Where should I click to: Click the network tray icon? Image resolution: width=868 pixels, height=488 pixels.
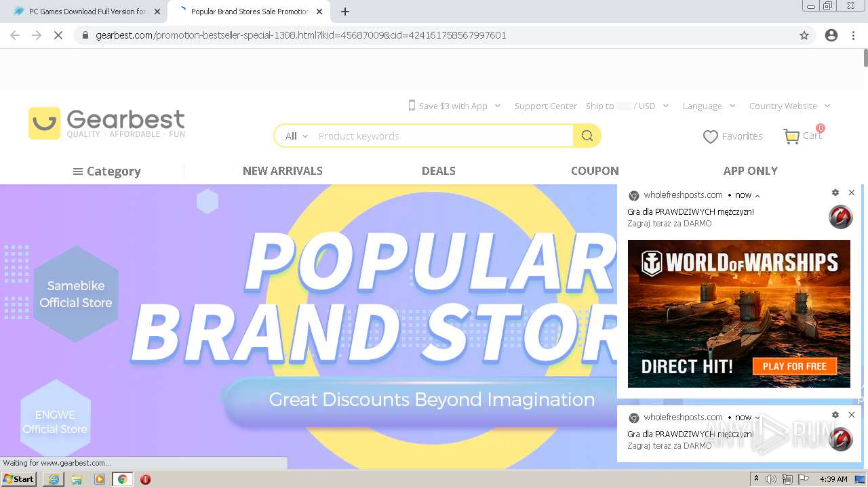click(787, 479)
